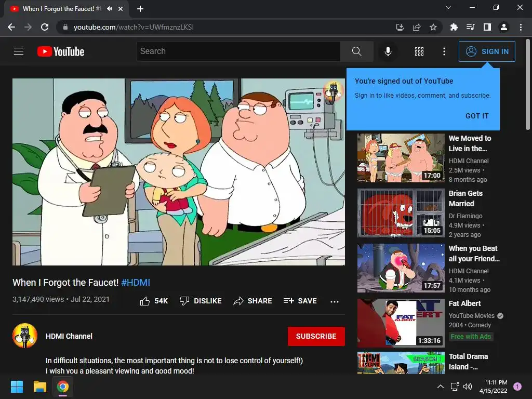Mute the tab via speaker icon
This screenshot has height=399, width=532.
(109, 9)
